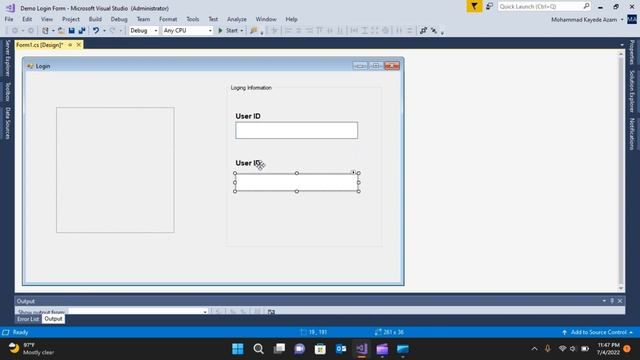Toggle auto-hide pin on Output panel
Screen dimensions: 640x360
(x=612, y=301)
